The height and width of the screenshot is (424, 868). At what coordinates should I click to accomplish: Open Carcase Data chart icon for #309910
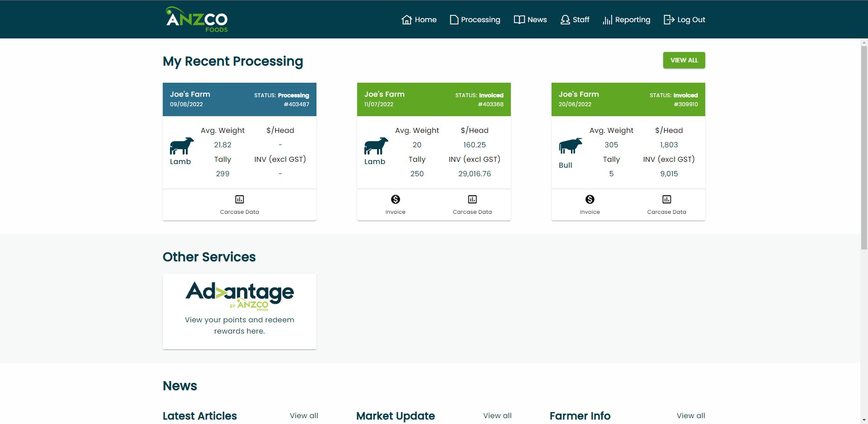pos(667,199)
